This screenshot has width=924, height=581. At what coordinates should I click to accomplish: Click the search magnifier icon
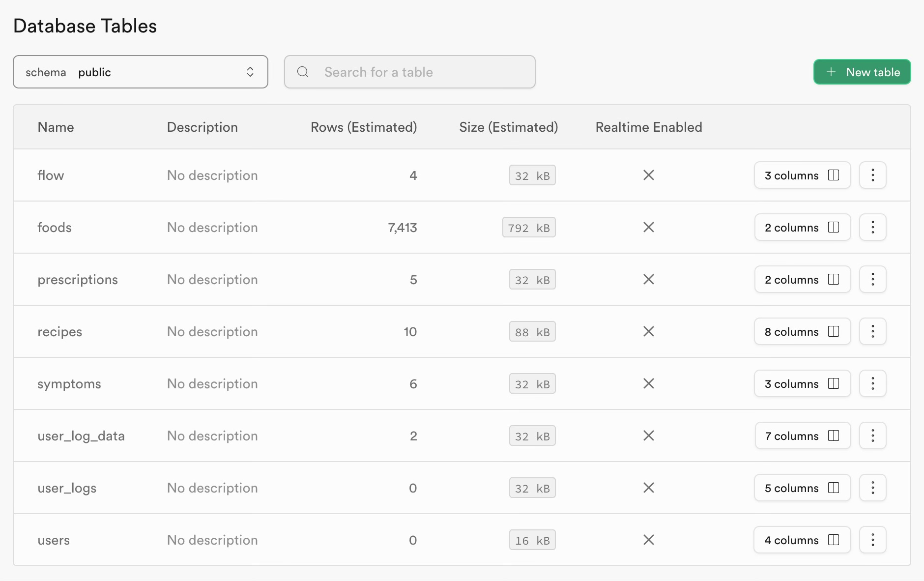coord(303,72)
